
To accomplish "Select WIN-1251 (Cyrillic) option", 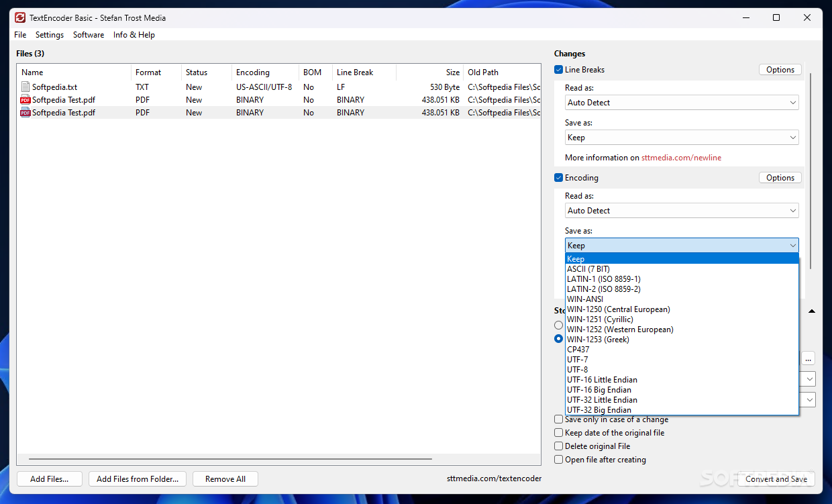I will [682, 319].
